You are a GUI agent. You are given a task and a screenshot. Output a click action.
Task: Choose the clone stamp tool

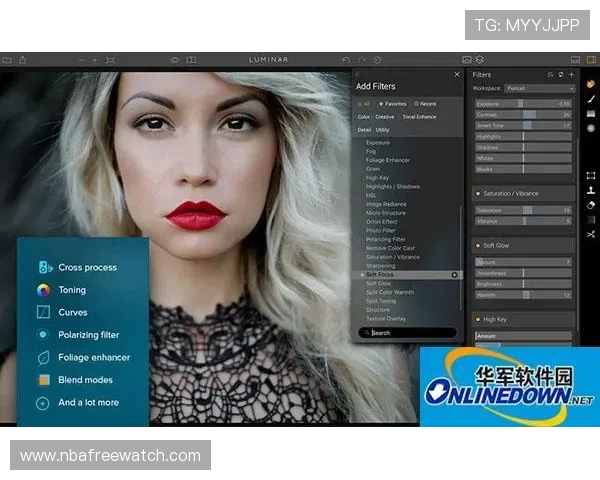(x=591, y=190)
